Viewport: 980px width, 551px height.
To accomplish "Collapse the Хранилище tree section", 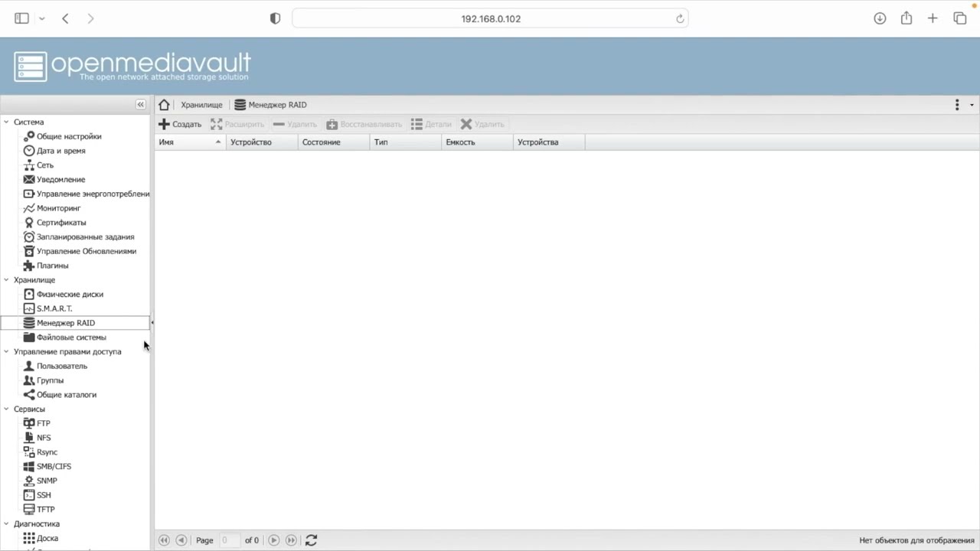I will 6,280.
